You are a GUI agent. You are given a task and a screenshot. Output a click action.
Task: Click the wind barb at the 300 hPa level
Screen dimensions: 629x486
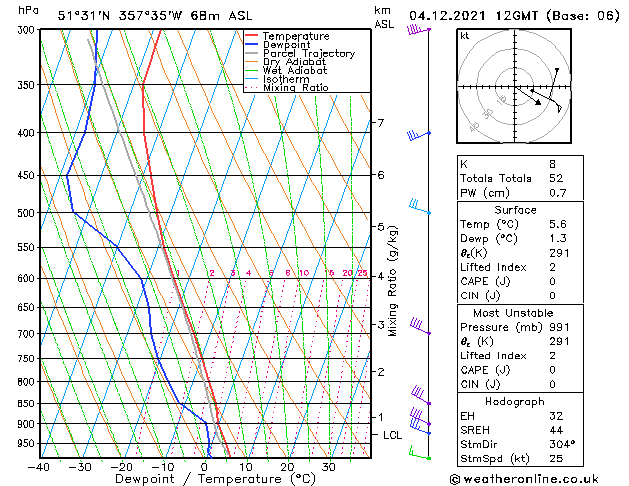click(x=418, y=30)
